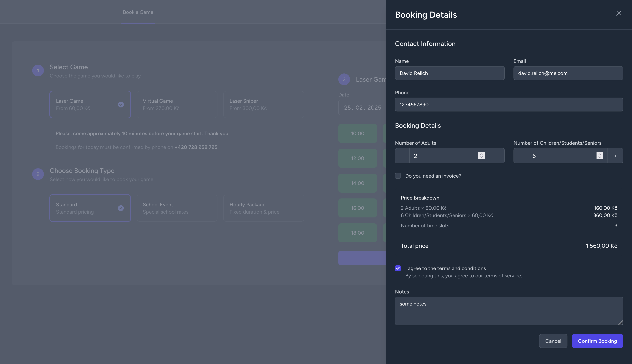Click the Confirm Booking button

click(597, 341)
